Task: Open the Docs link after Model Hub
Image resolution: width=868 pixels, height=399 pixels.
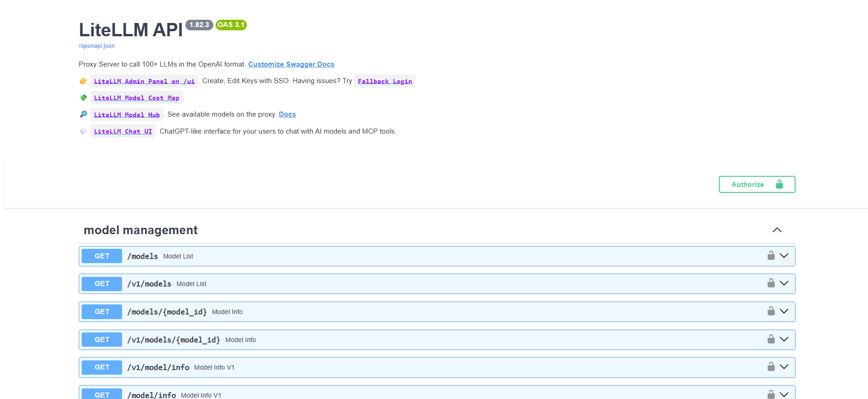Action: (x=287, y=114)
